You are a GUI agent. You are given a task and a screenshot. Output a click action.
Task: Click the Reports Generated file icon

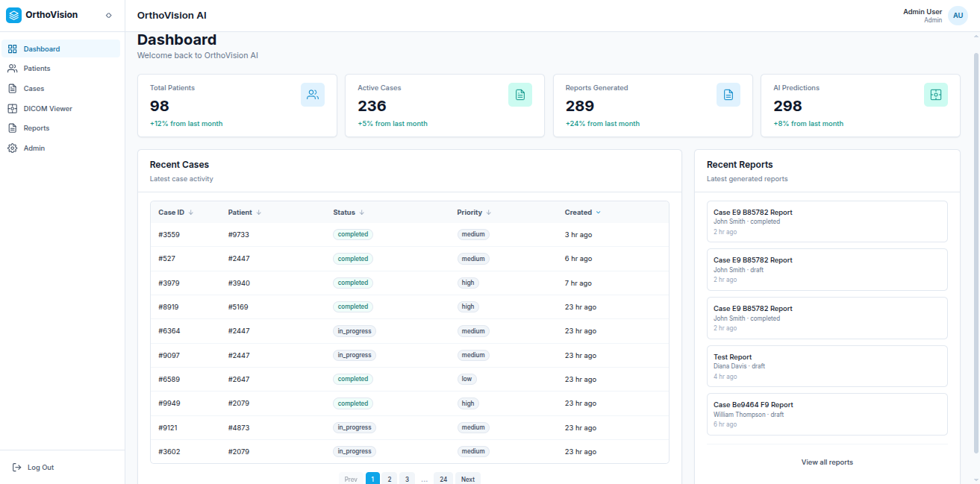tap(728, 95)
